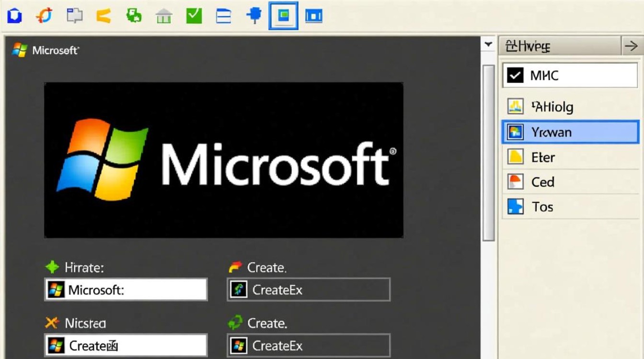The image size is (644, 359).
Task: Open the blue list-lines toolbar icon
Action: [x=224, y=16]
